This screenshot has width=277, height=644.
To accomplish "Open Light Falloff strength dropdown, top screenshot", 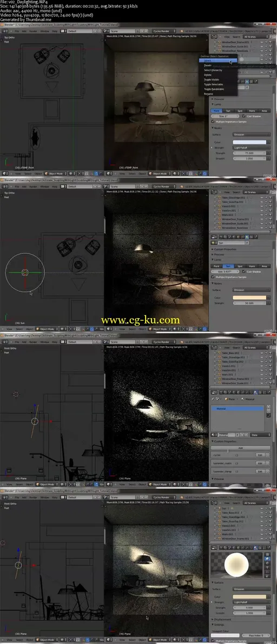I will (x=252, y=147).
